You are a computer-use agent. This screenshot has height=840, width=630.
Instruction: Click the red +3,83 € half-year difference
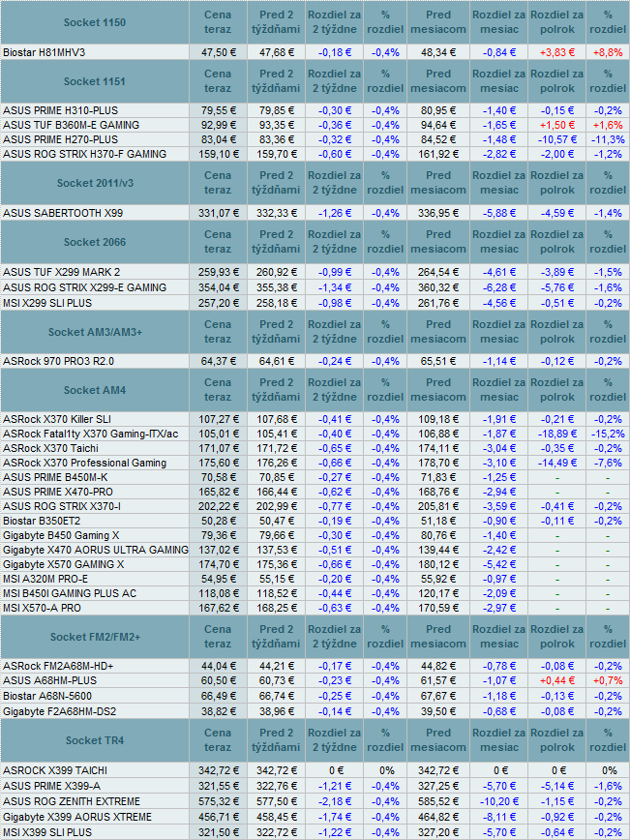pos(557,52)
